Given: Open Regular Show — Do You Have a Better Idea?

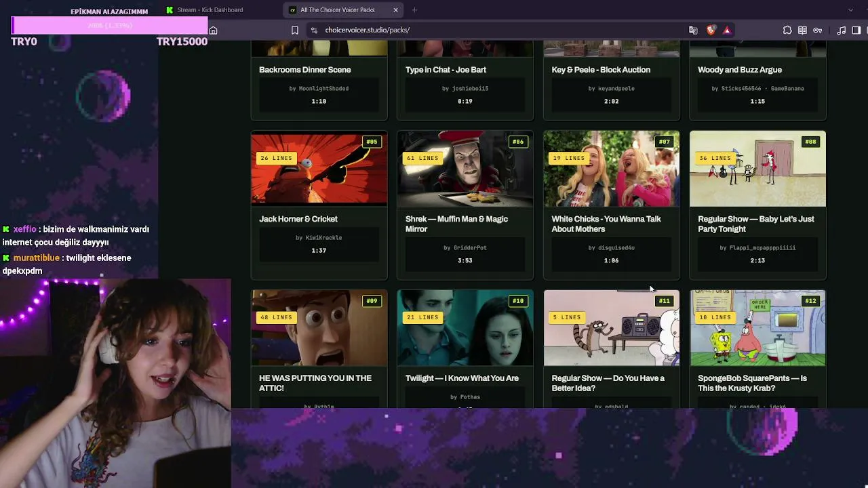Looking at the screenshot, I should 608,383.
